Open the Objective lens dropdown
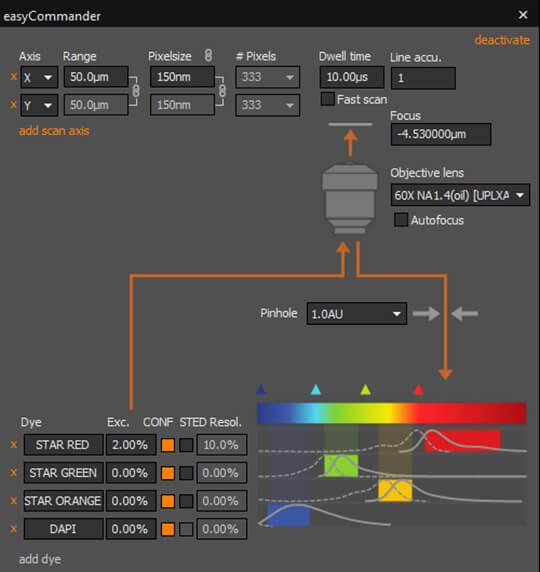540x572 pixels. click(460, 195)
